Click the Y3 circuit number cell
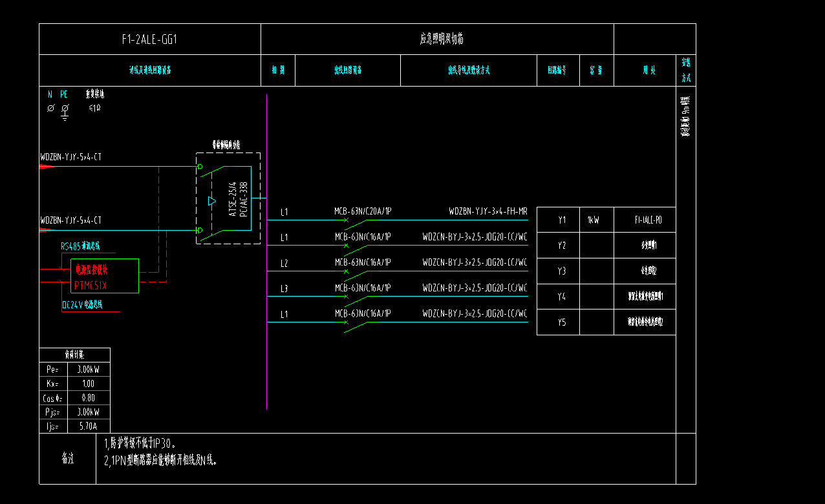 558,271
